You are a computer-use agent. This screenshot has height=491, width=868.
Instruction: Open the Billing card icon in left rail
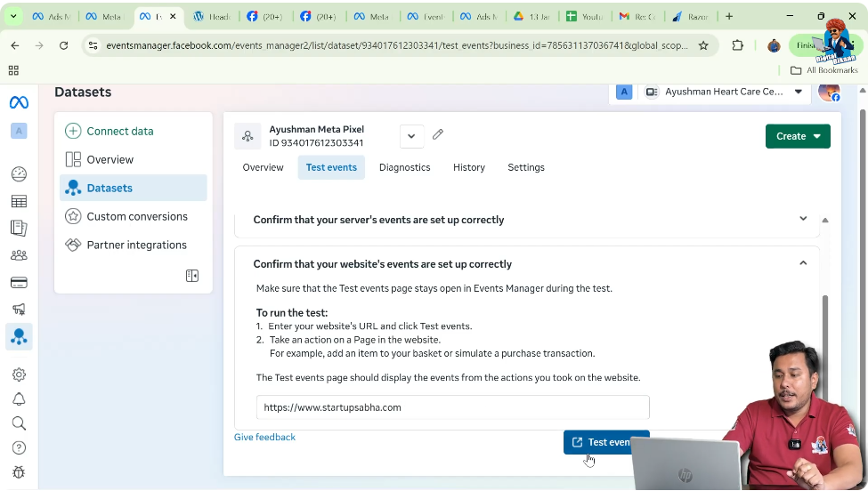coord(19,283)
